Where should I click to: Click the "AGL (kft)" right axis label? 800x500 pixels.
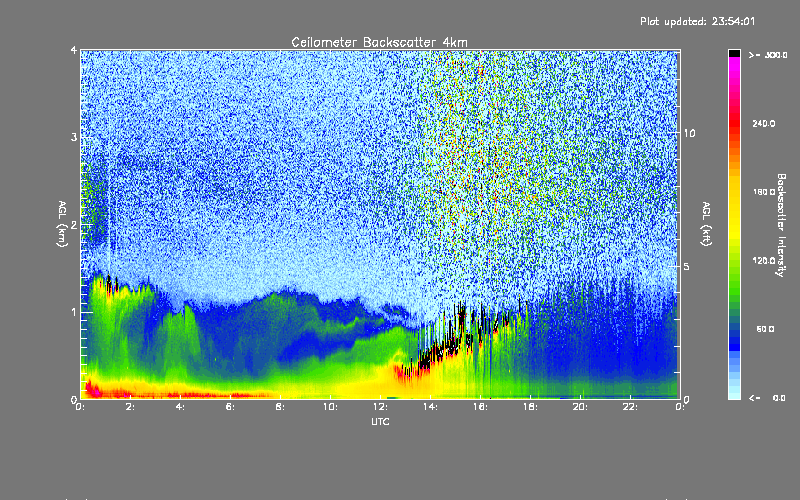(x=706, y=224)
